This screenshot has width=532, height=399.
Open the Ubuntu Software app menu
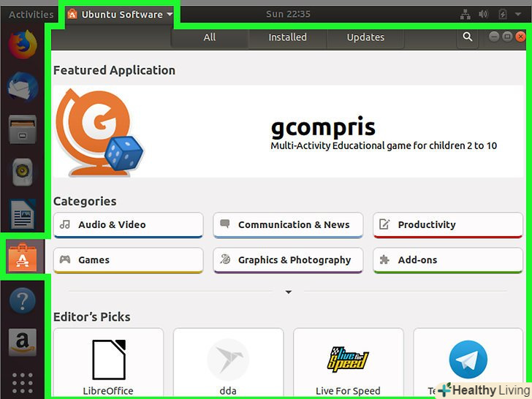coord(120,15)
